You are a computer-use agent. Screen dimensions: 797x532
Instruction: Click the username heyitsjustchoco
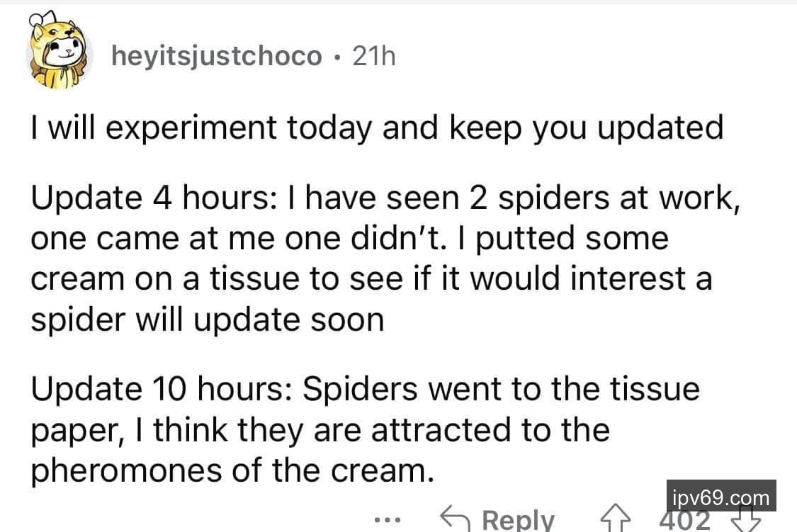click(216, 57)
